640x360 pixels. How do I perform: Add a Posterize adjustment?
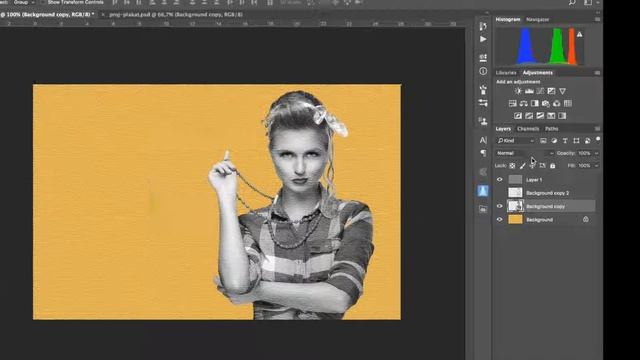[x=529, y=116]
